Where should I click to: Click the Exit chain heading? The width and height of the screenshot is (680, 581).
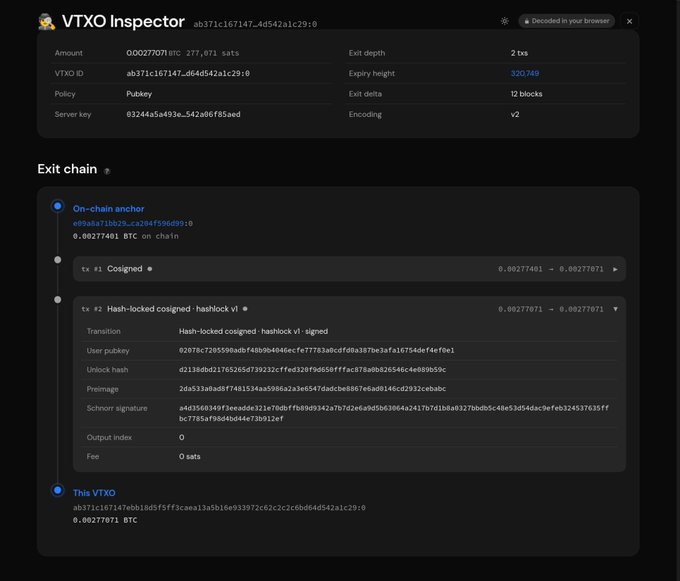67,169
